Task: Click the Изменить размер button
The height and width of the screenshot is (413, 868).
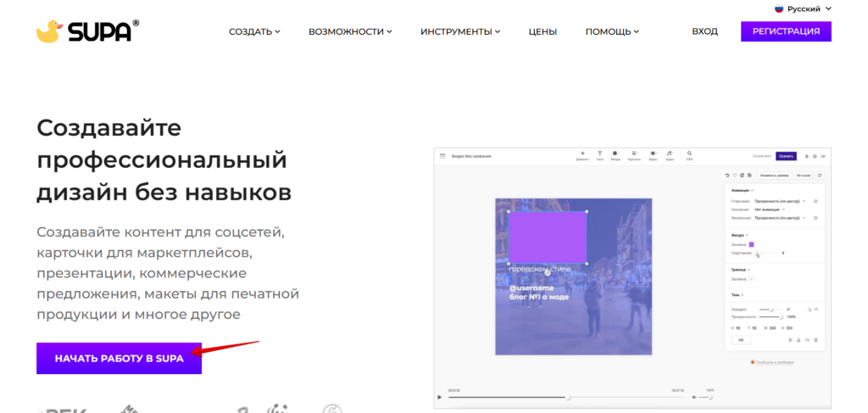Action: click(775, 176)
